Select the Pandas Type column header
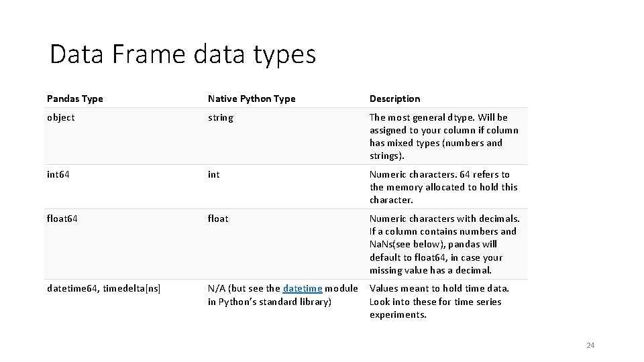Image resolution: width=644 pixels, height=362 pixels. [x=74, y=99]
